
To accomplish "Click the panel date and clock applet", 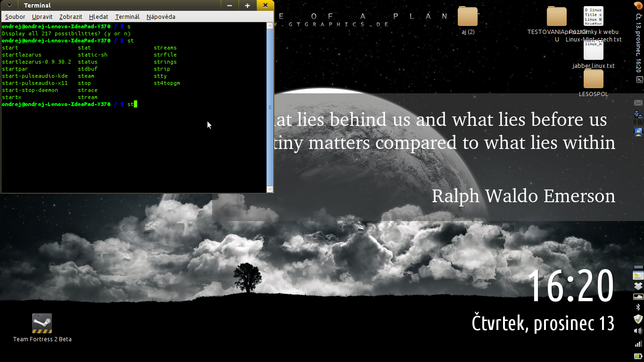I will coord(638,43).
